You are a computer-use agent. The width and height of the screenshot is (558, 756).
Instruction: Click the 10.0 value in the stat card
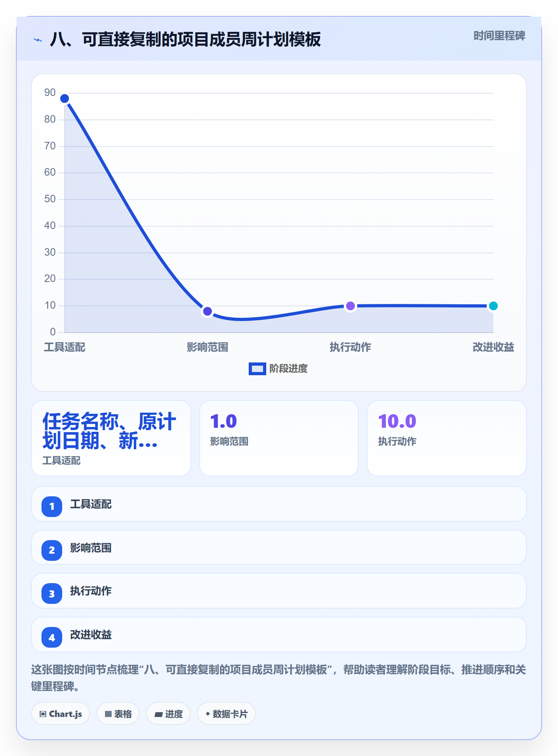397,421
